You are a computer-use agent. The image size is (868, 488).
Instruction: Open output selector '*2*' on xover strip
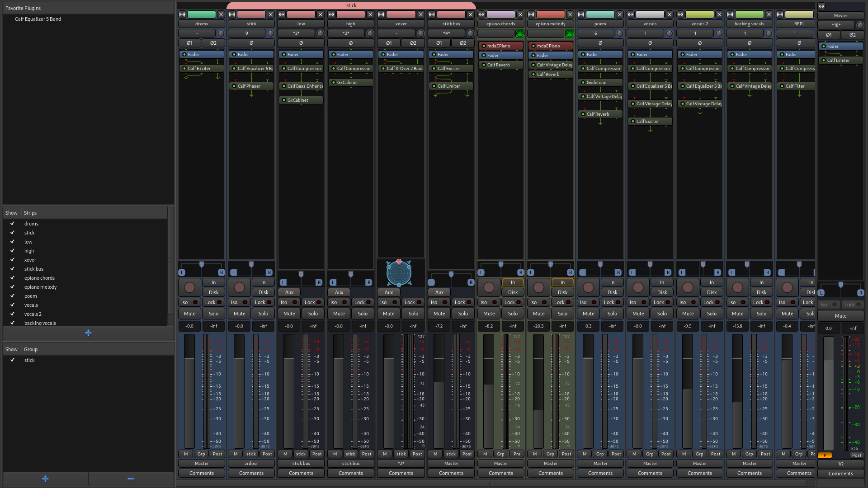click(x=401, y=464)
